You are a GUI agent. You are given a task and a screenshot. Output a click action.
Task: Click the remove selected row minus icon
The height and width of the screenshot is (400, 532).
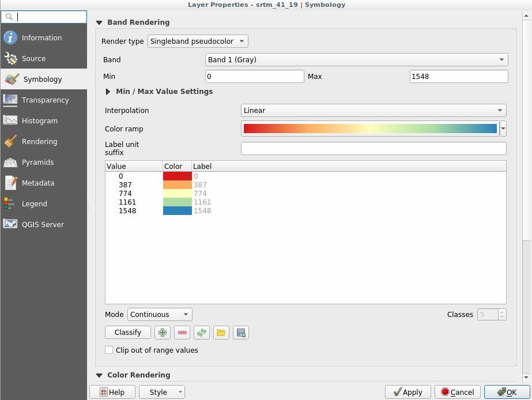pos(182,333)
